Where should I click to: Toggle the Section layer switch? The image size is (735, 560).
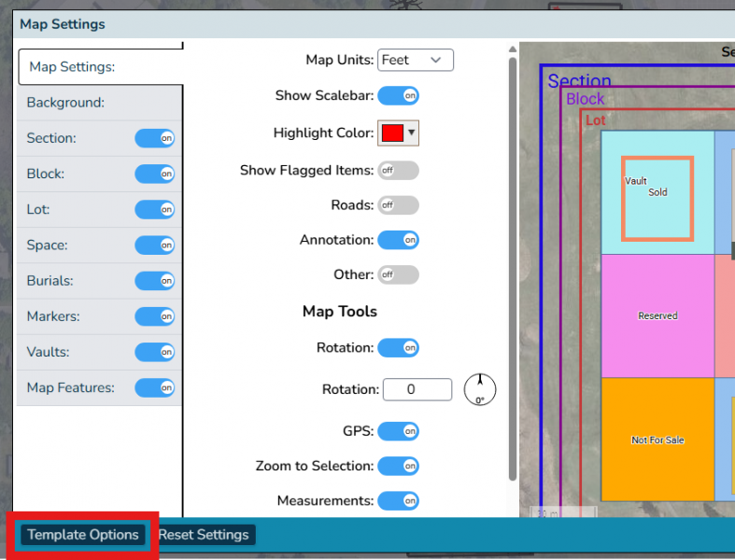click(155, 138)
